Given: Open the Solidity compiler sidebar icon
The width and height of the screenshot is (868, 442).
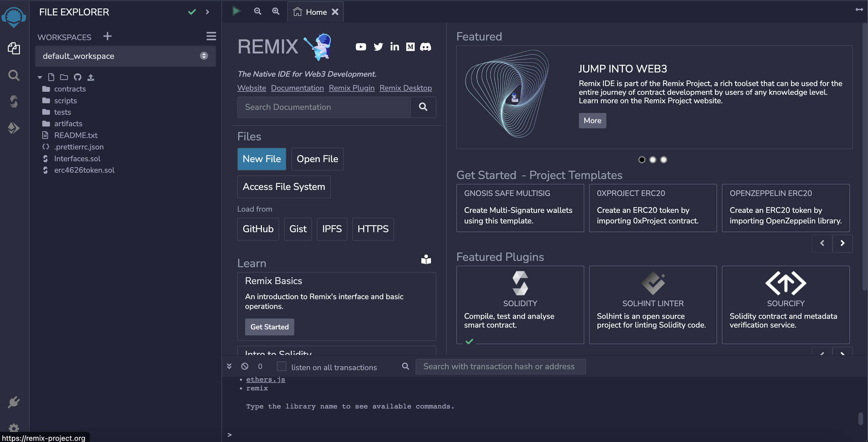Looking at the screenshot, I should (x=14, y=101).
